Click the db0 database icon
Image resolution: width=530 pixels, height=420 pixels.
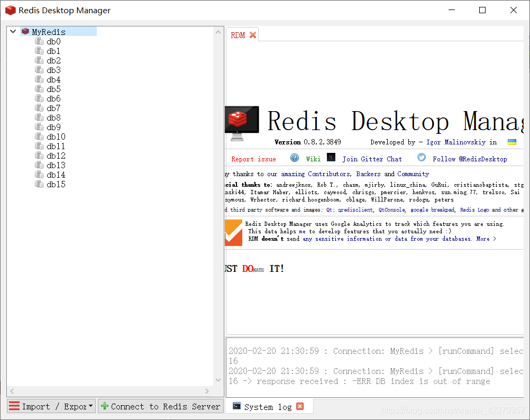(x=39, y=41)
